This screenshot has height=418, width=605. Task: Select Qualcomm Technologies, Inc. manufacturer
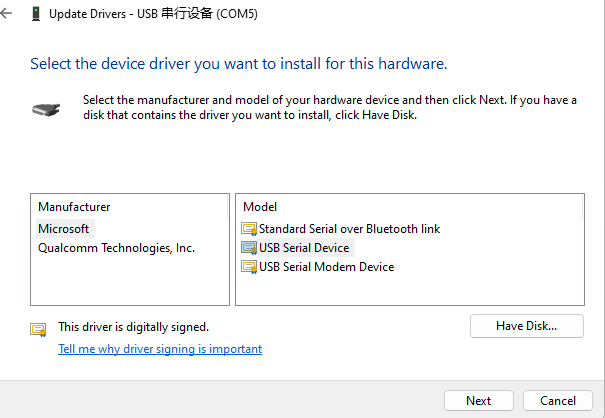116,248
